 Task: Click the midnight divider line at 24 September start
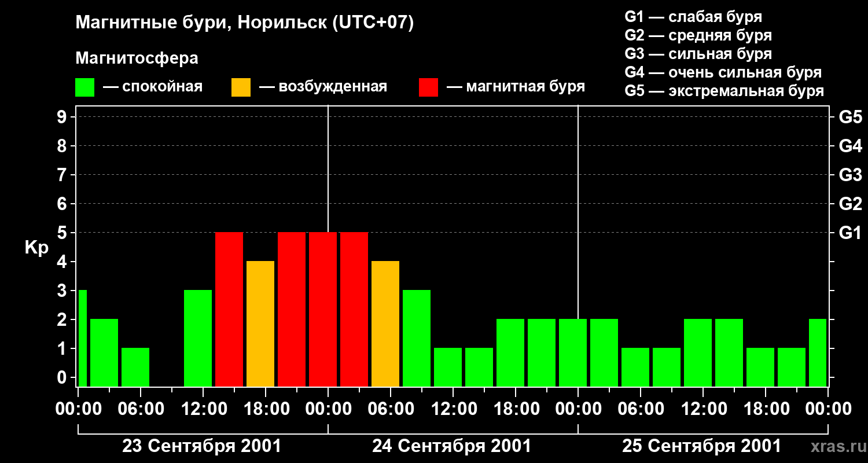click(x=328, y=168)
